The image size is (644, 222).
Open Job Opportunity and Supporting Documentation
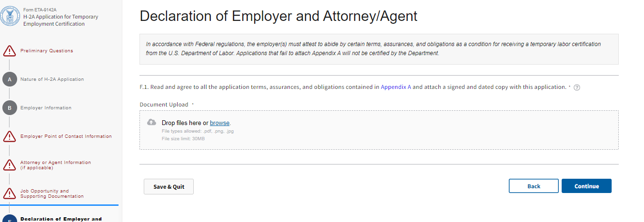[52, 193]
